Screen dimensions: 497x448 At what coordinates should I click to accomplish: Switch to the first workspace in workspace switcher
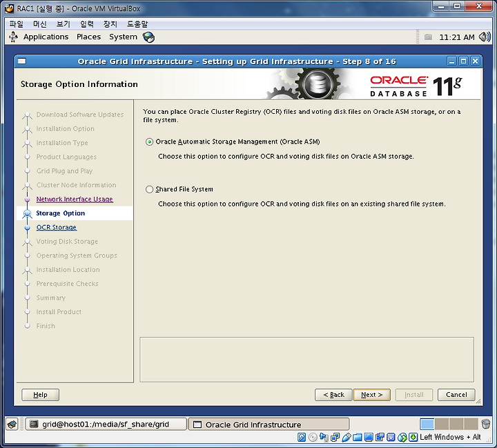[x=427, y=424]
